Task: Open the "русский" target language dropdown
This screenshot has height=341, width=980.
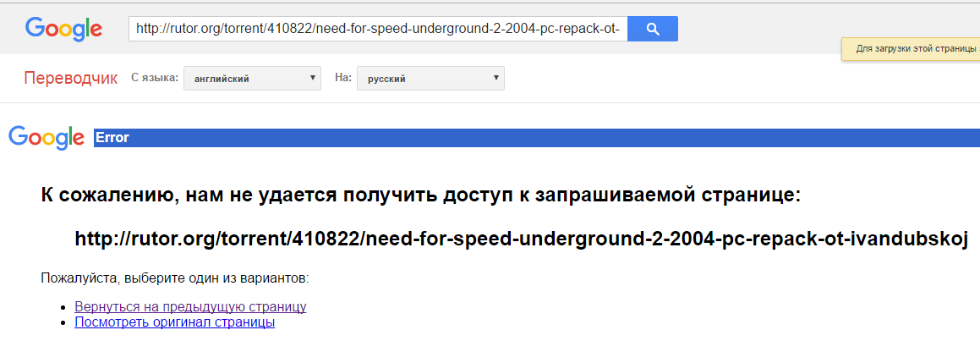Action: [430, 79]
